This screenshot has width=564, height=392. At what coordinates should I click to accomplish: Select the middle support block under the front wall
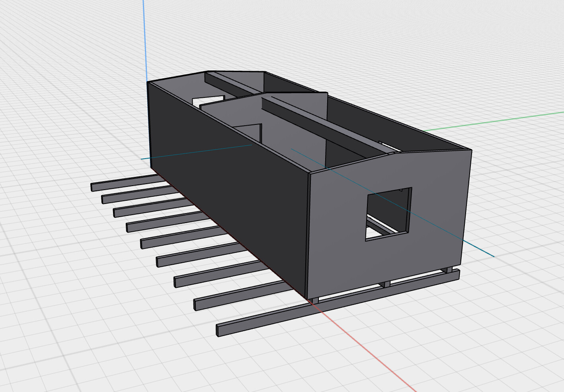pyautogui.click(x=385, y=284)
